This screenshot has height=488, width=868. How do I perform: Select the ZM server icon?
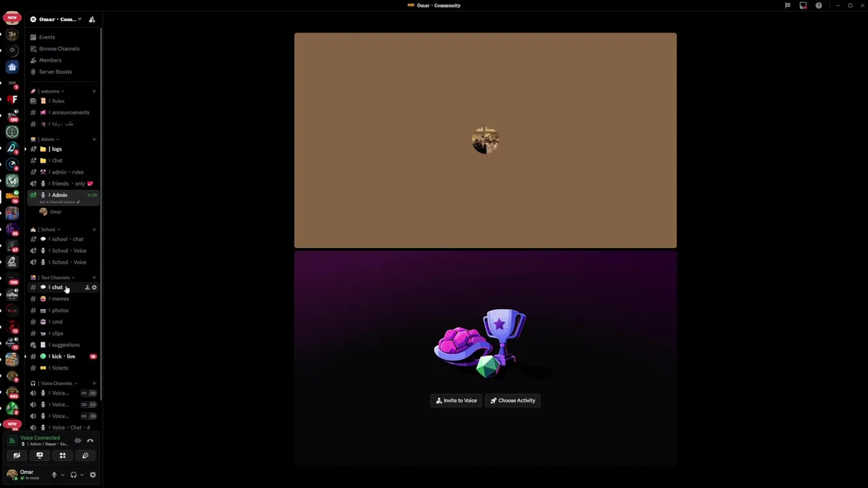(x=12, y=34)
